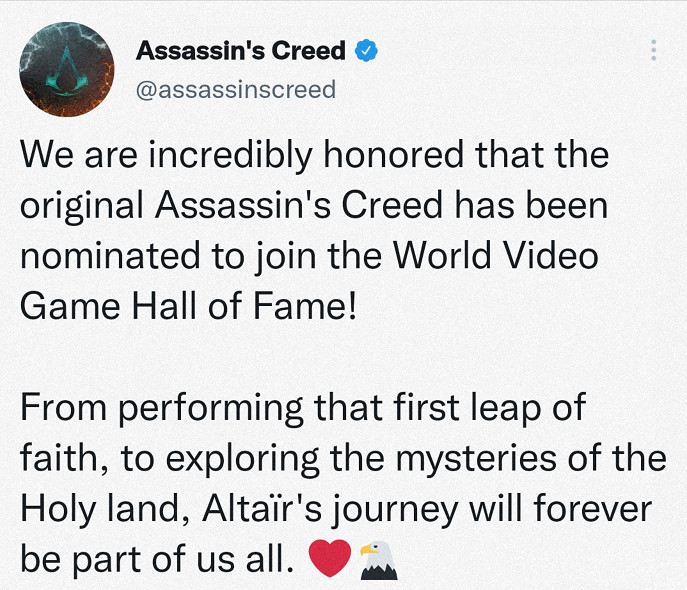Click the phrase "Game Hall of Fame!"
The height and width of the screenshot is (590, 687).
188,306
